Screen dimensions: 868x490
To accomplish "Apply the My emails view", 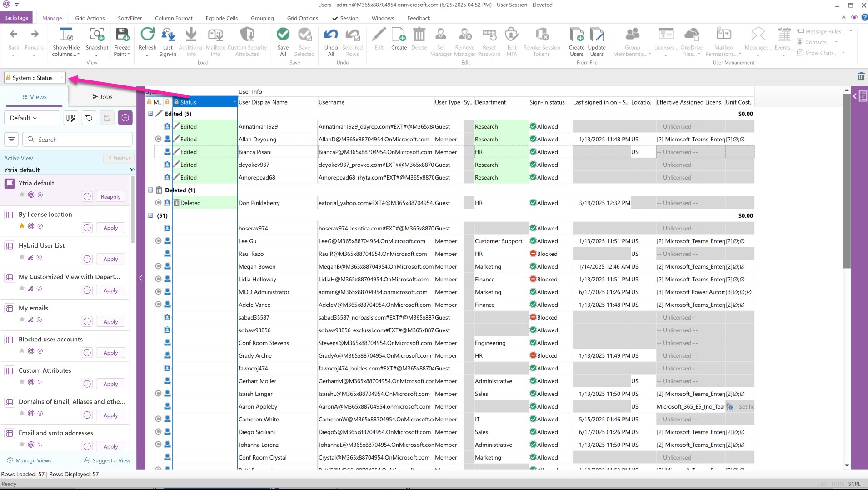I will coord(110,322).
